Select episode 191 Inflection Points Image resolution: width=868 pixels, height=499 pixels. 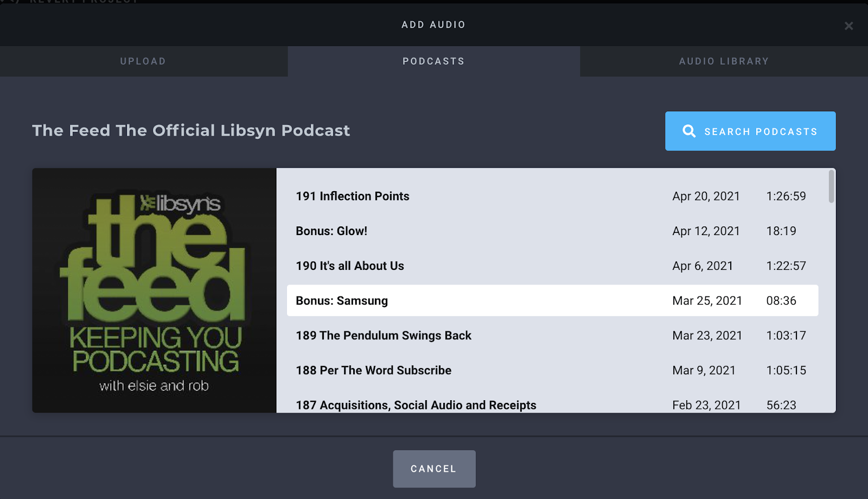[x=552, y=196]
